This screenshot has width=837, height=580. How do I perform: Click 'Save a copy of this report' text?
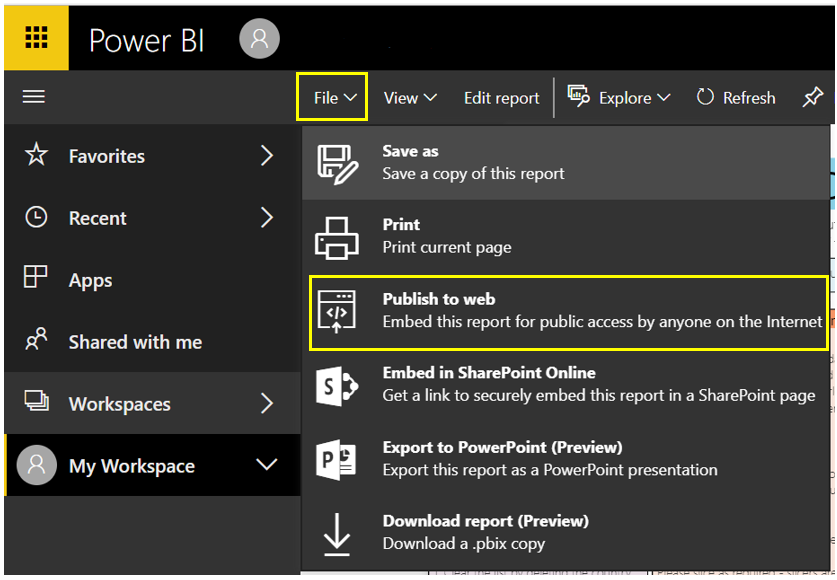[x=473, y=174]
